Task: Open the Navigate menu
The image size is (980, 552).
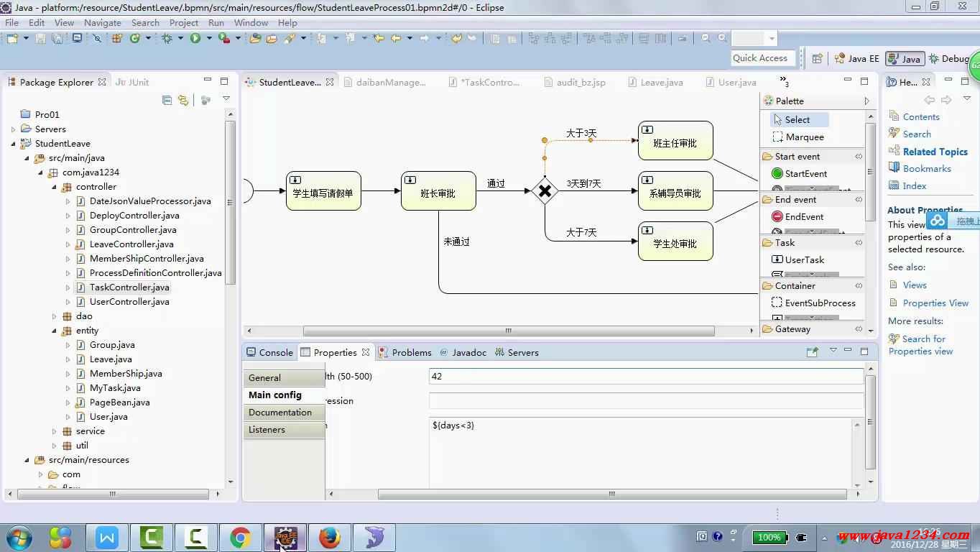Action: tap(103, 22)
